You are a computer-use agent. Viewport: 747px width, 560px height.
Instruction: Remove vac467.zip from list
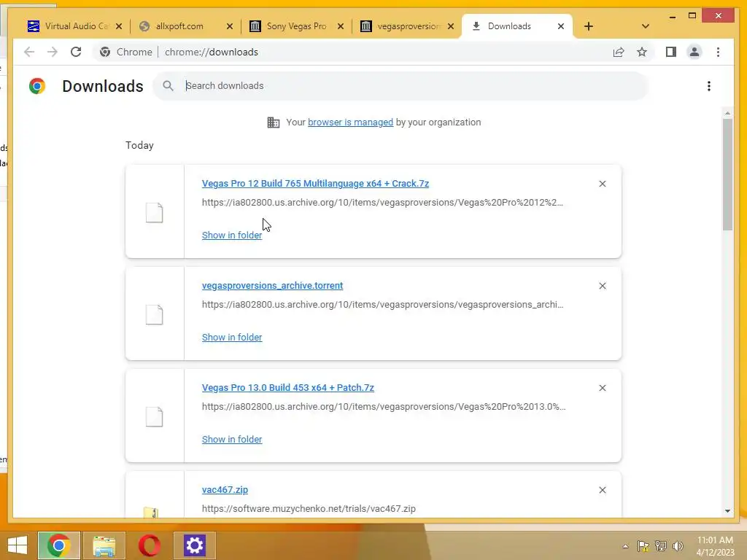click(602, 490)
